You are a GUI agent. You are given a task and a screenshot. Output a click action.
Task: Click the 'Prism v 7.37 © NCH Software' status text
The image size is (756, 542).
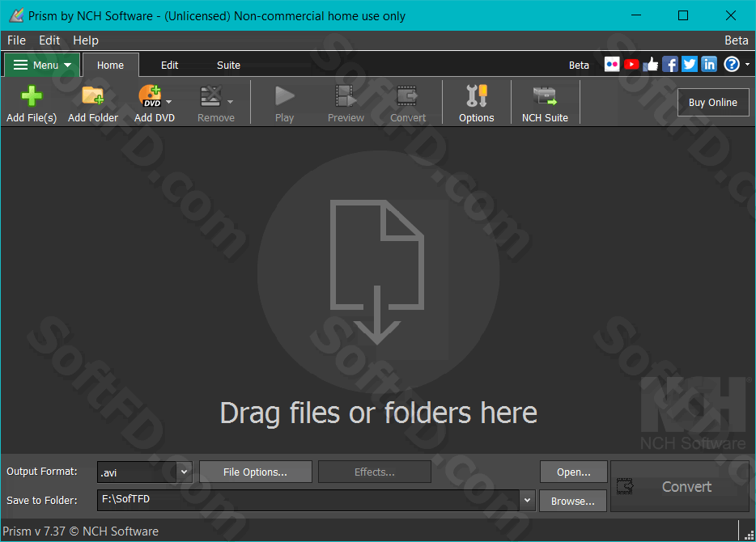pos(80,531)
